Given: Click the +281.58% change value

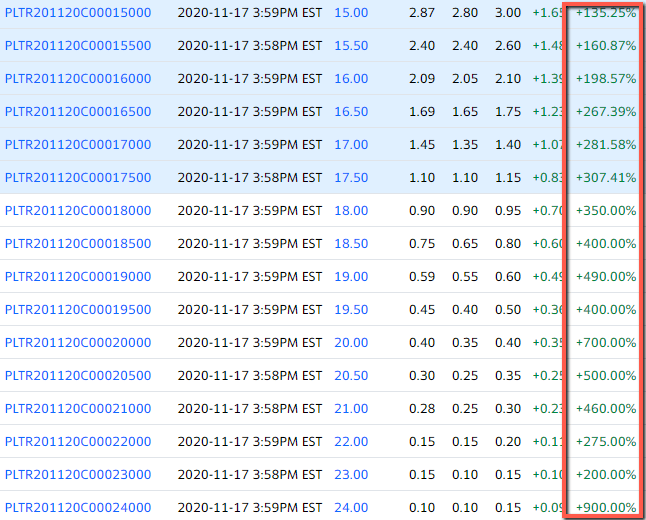Looking at the screenshot, I should (x=606, y=145).
